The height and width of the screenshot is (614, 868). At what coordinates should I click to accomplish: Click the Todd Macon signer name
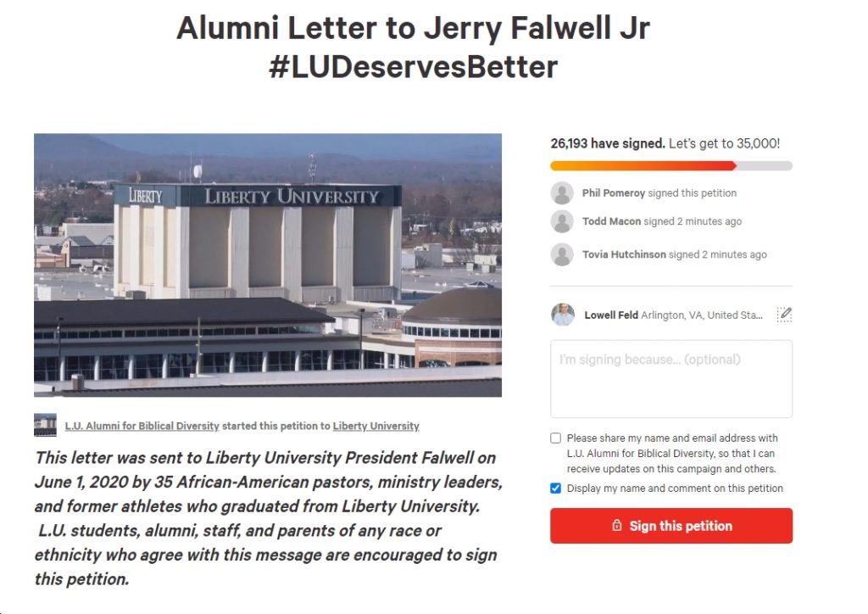[611, 220]
